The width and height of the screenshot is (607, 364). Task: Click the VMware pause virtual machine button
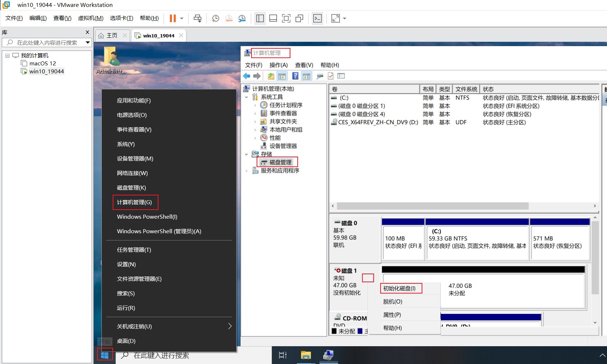click(x=173, y=19)
